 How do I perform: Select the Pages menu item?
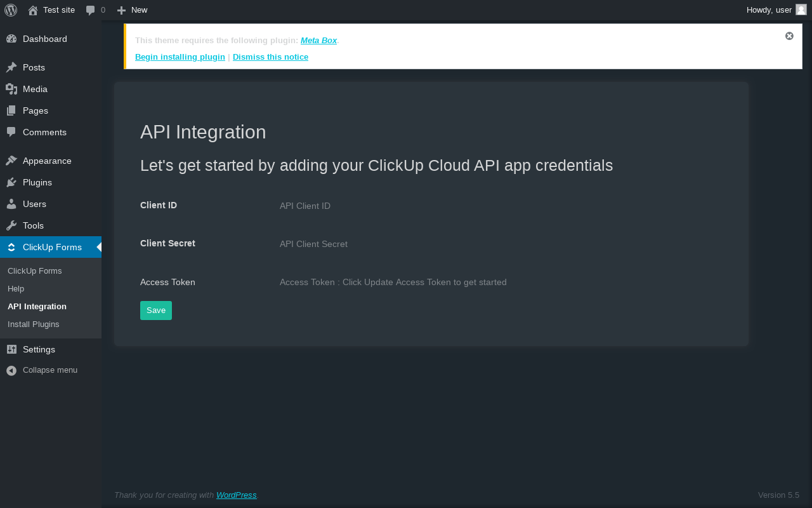(51, 110)
